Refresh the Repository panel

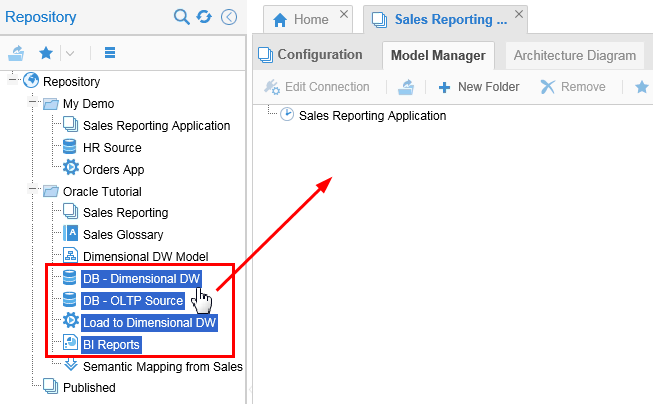click(x=204, y=17)
